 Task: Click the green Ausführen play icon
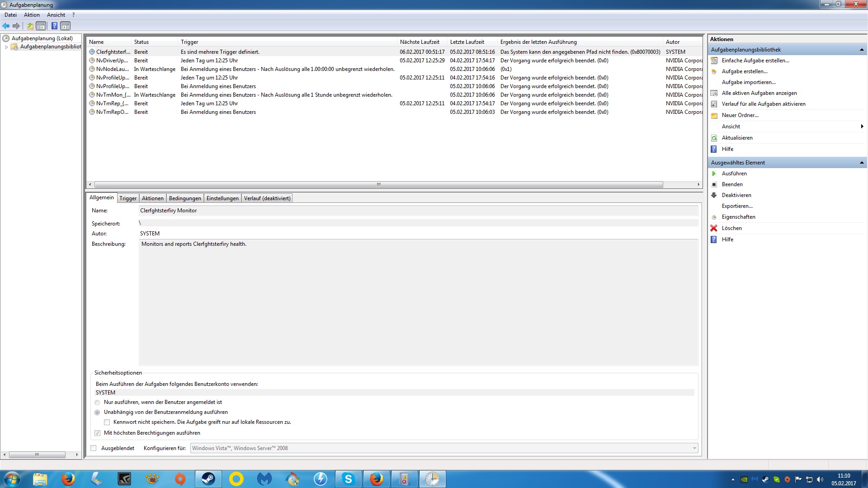point(714,174)
